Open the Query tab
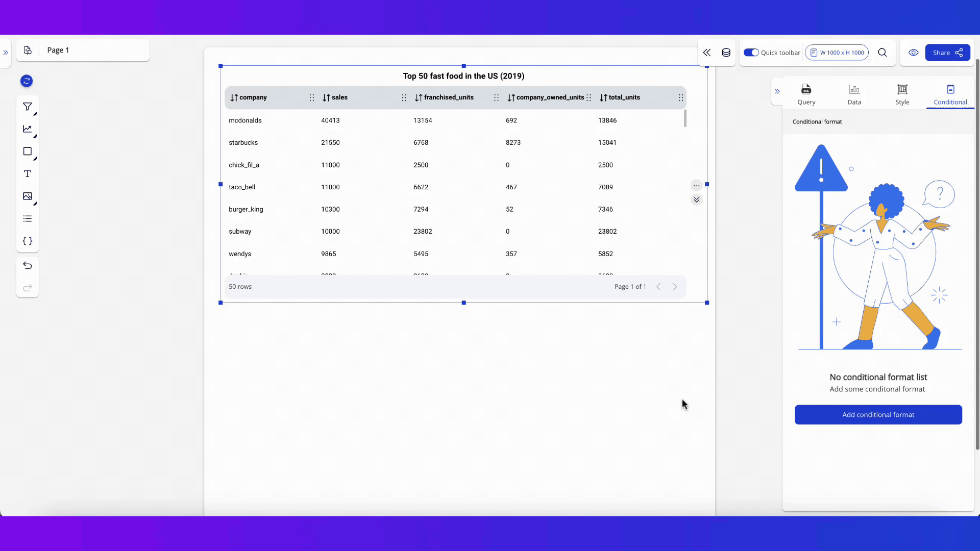 tap(806, 94)
